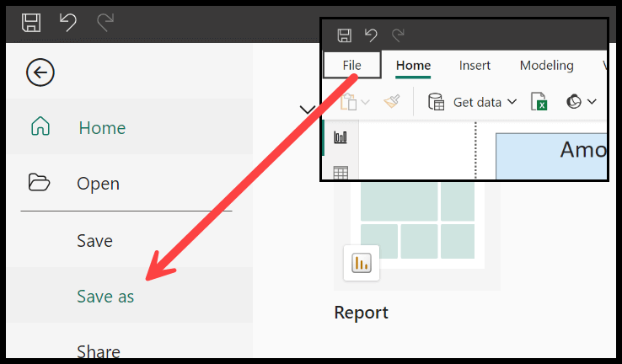Click the Redo icon in the inset window

(398, 35)
